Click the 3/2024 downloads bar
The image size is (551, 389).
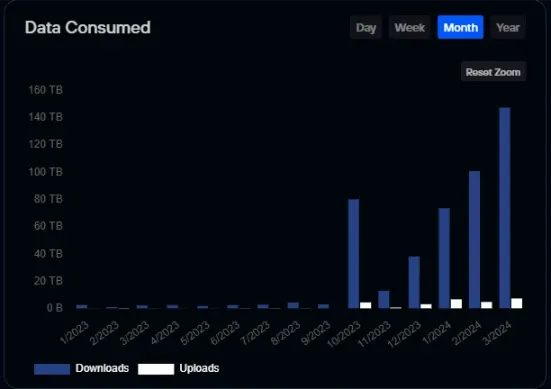(505, 208)
